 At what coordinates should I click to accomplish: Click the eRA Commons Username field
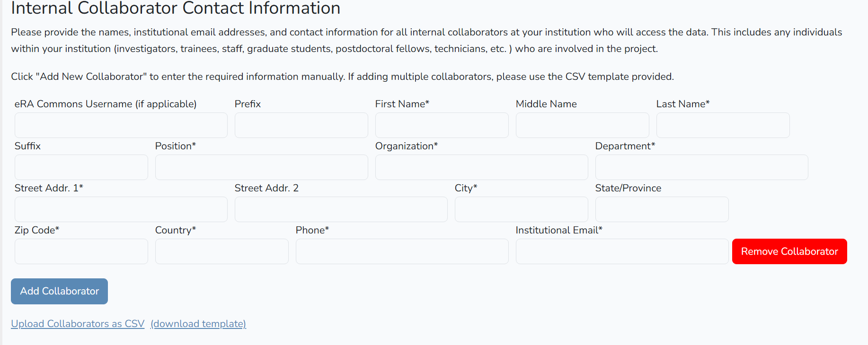(121, 125)
